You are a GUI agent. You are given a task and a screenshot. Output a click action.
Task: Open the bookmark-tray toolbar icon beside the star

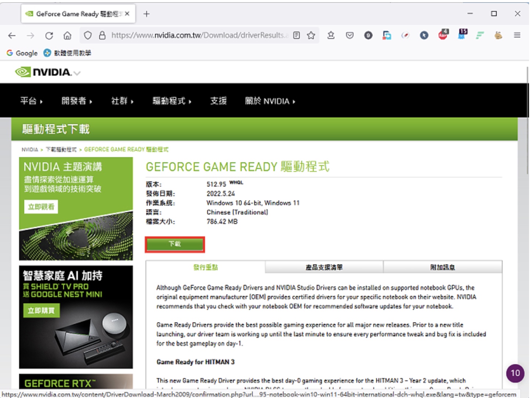click(331, 35)
